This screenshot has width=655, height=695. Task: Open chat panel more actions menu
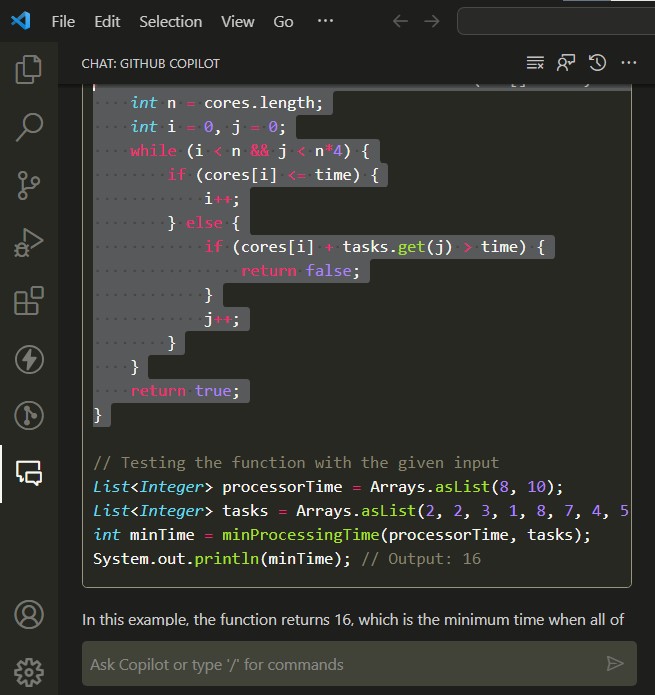coord(628,63)
